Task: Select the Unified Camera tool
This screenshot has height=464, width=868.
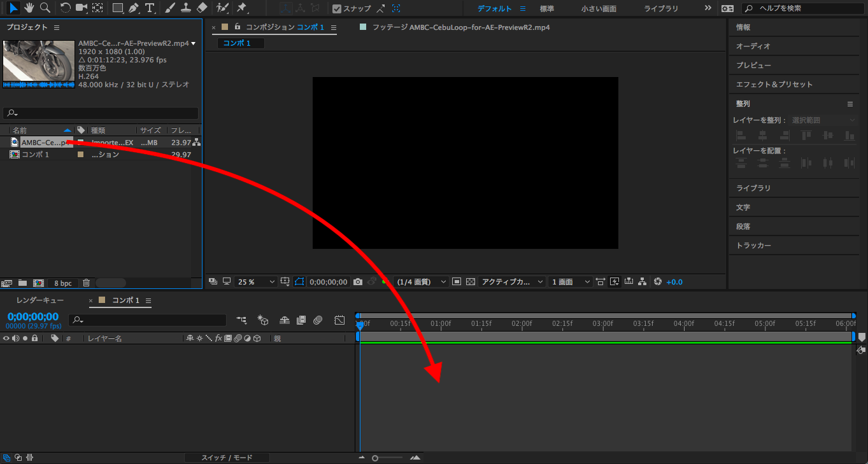Action: point(82,8)
